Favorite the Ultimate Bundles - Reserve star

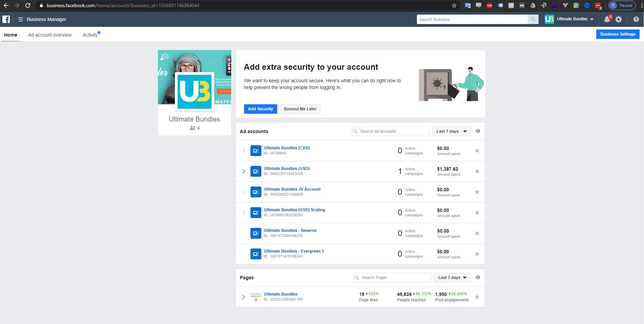(477, 233)
